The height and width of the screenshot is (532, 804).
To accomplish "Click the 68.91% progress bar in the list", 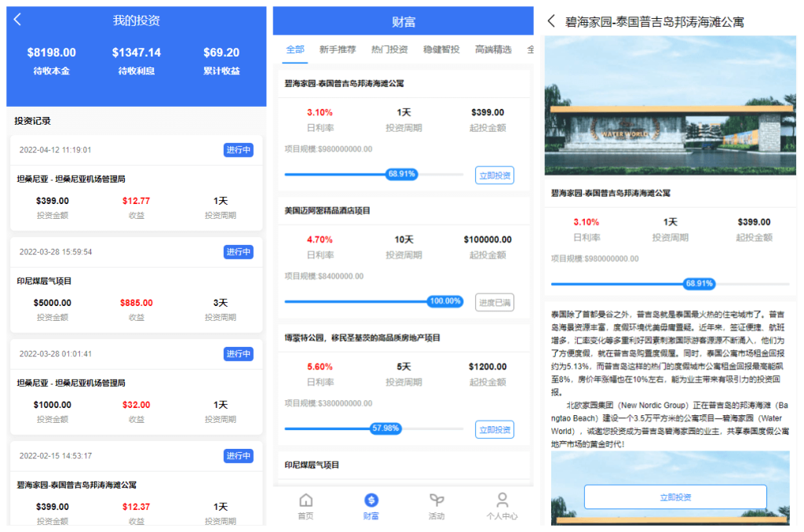I will pyautogui.click(x=401, y=174).
